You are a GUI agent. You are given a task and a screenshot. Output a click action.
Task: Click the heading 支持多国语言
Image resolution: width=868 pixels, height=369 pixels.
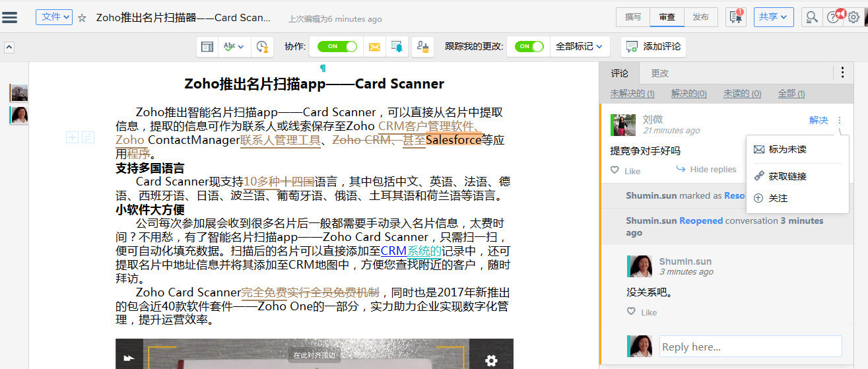pos(150,168)
